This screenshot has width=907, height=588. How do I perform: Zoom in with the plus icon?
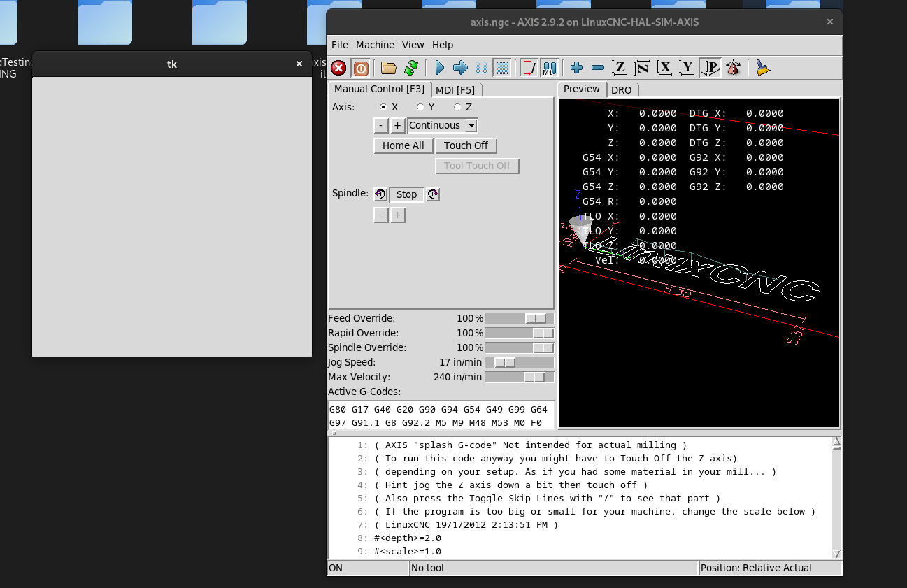(x=576, y=68)
